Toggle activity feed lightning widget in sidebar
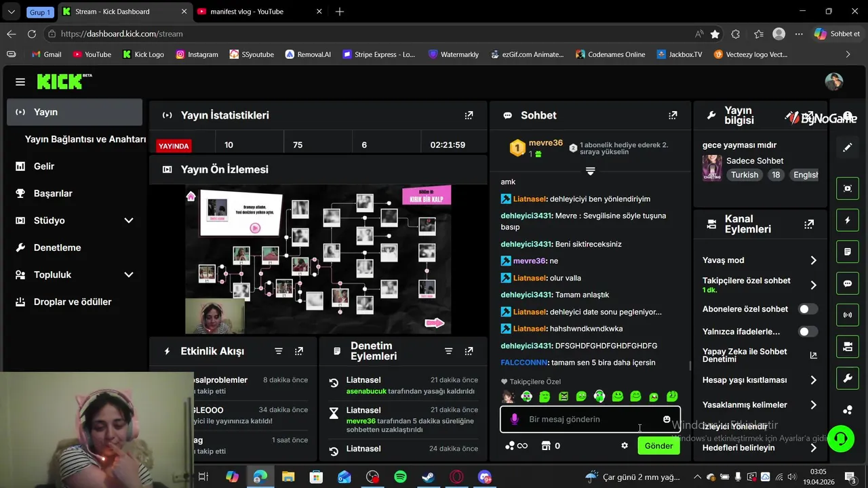 [848, 220]
